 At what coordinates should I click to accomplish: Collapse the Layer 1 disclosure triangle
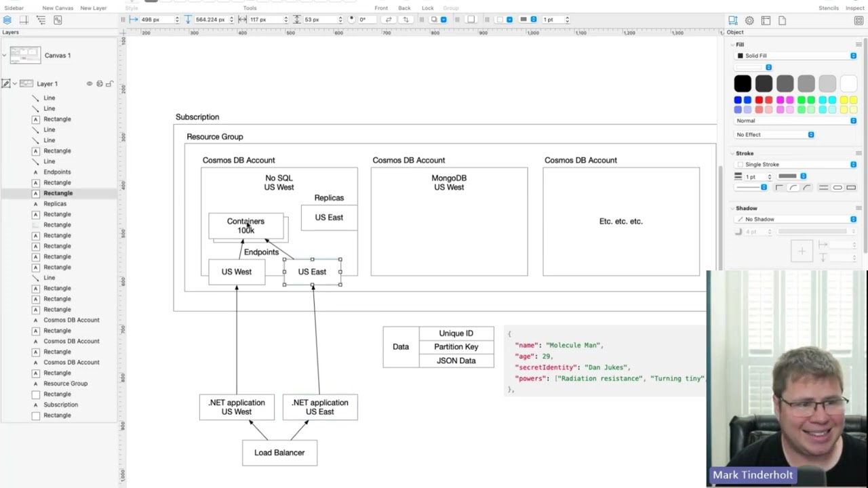(x=15, y=84)
